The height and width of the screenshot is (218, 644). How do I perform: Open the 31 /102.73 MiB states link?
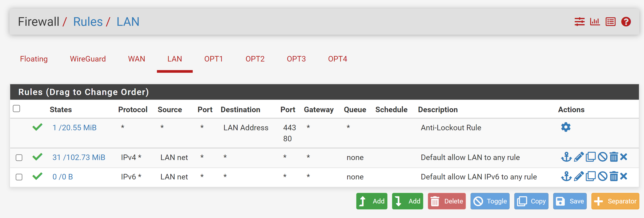(x=79, y=157)
